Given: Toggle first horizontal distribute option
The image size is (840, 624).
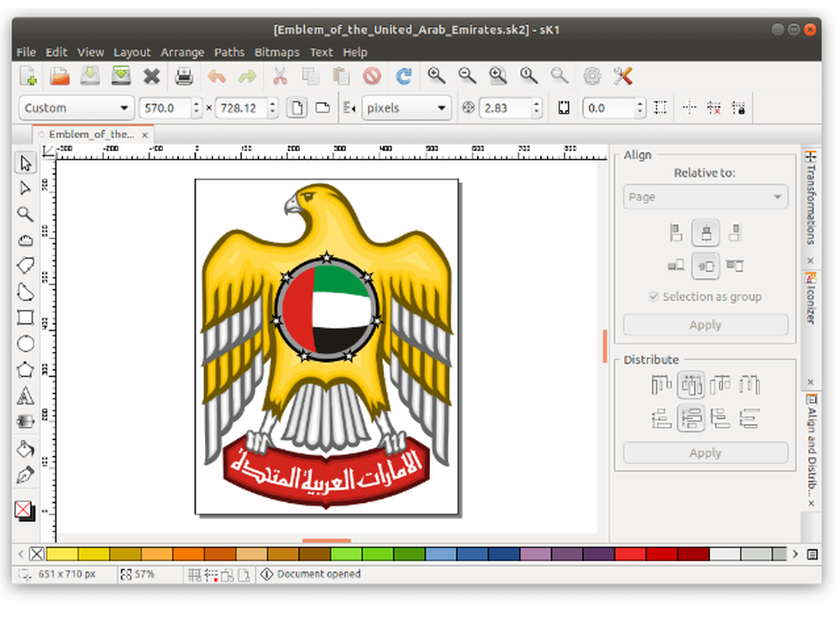Looking at the screenshot, I should tap(662, 385).
